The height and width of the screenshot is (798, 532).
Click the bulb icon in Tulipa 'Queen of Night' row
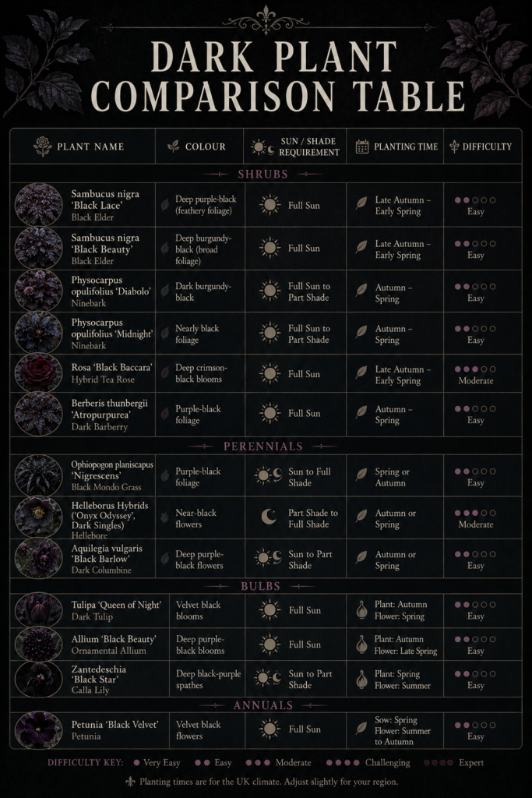click(361, 610)
